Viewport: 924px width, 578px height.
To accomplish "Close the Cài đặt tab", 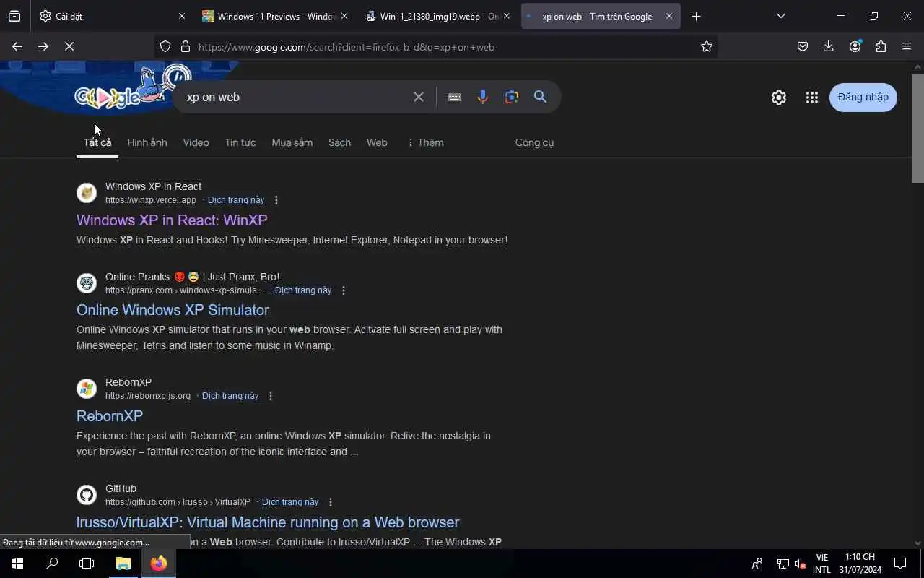I will pos(181,16).
